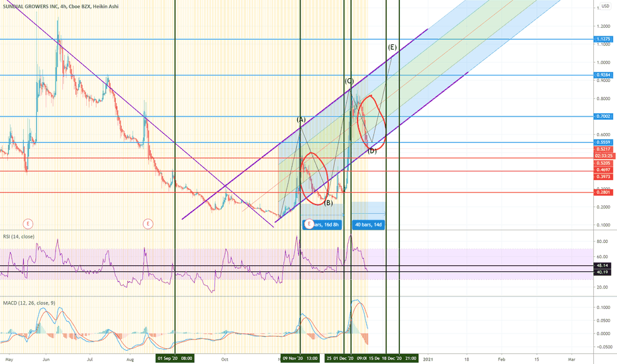Click the 0.2801 price level label
Viewport: 617px width, 364px height.
click(604, 193)
